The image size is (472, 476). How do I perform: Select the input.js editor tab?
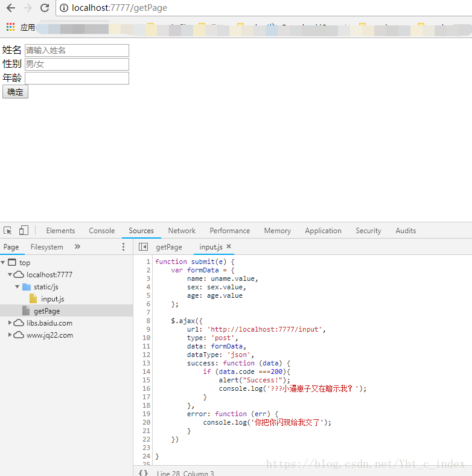click(x=211, y=247)
